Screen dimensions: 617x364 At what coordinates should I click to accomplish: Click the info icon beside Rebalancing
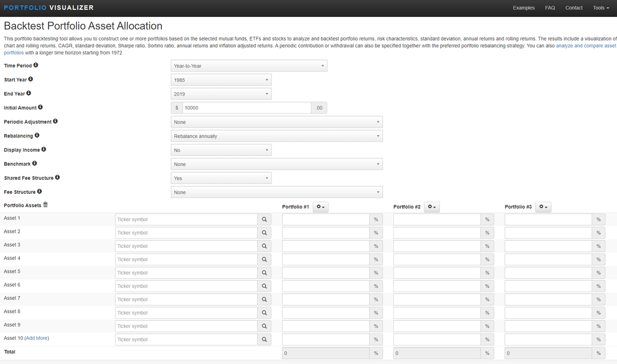click(x=37, y=136)
